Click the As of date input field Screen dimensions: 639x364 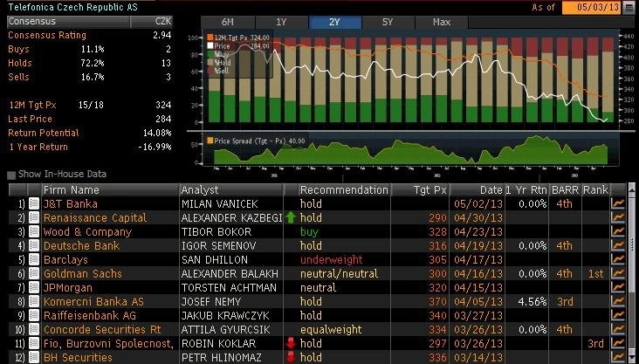point(591,7)
